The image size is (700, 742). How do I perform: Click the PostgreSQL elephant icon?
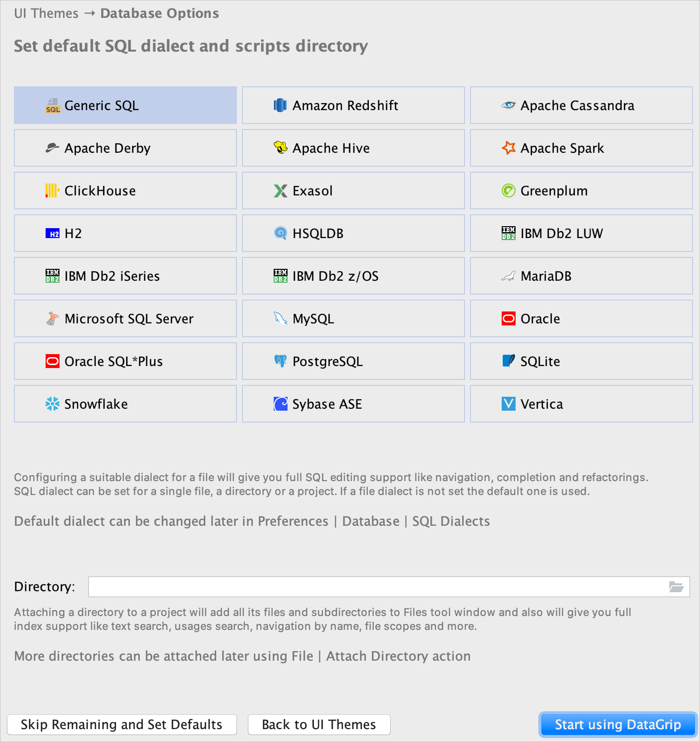pos(281,361)
